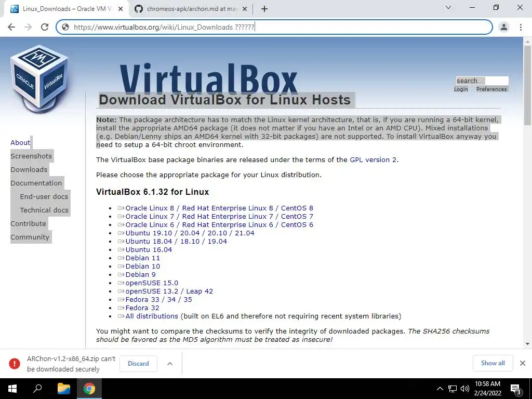Open End-user docs sidebar item
Image resolution: width=532 pixels, height=399 pixels.
coord(44,197)
